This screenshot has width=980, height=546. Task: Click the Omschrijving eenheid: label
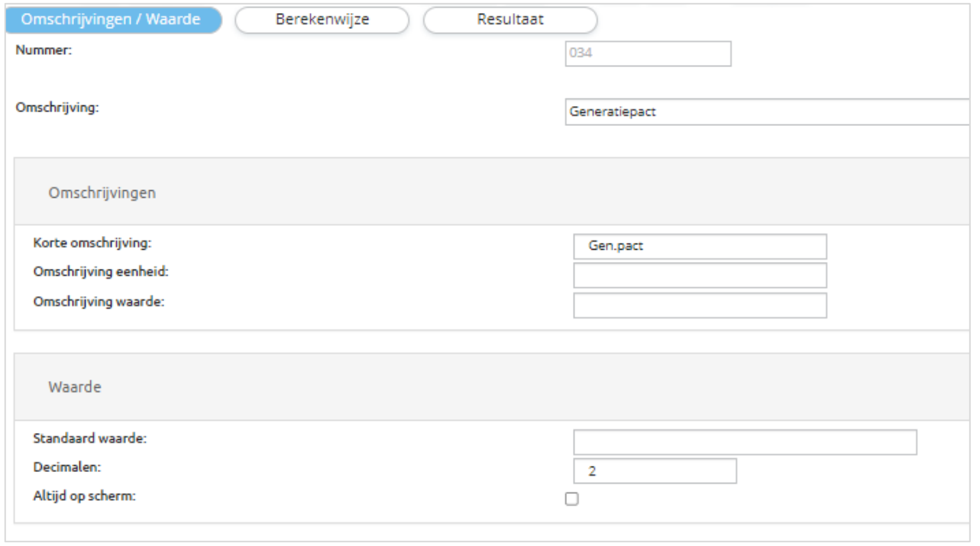coord(101,272)
